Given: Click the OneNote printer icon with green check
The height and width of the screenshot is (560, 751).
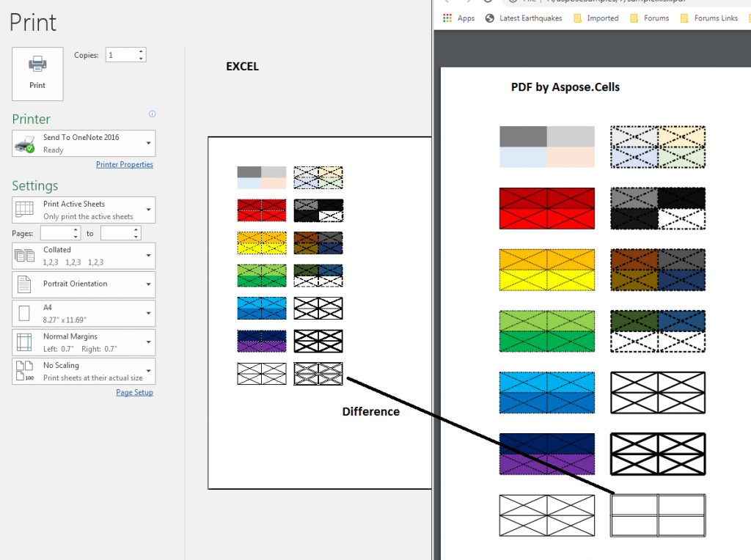Looking at the screenshot, I should point(24,144).
